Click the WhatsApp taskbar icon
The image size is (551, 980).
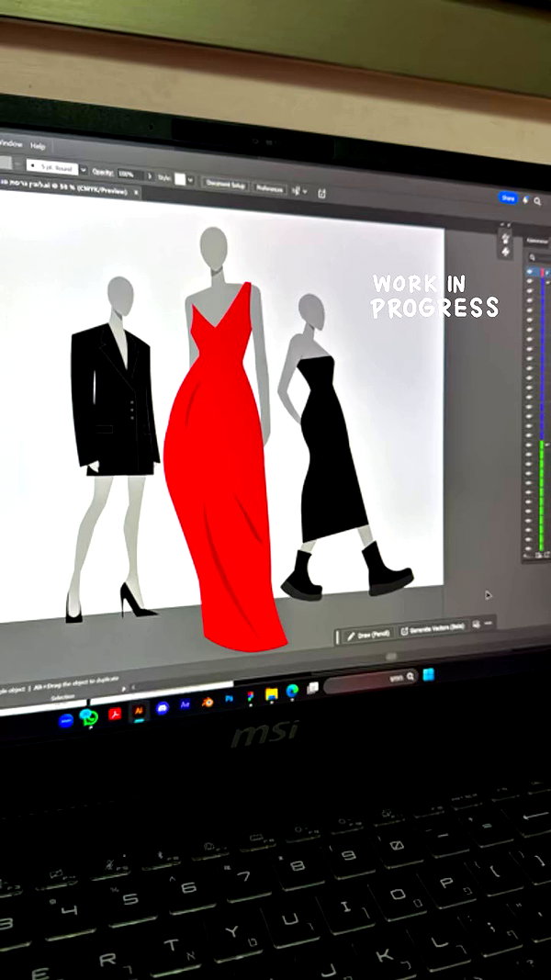[x=89, y=717]
